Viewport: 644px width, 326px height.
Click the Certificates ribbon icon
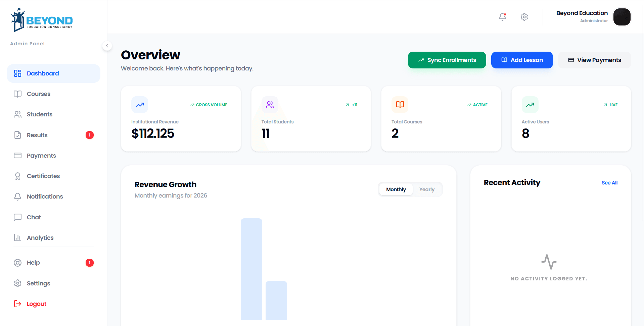pyautogui.click(x=17, y=176)
